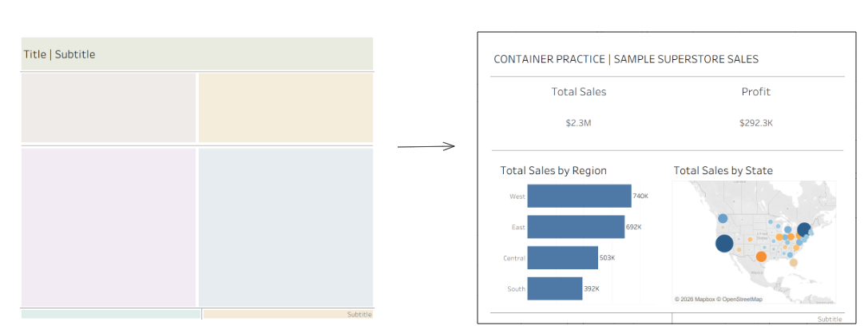Select the dark blue New York bubble

pos(803,229)
